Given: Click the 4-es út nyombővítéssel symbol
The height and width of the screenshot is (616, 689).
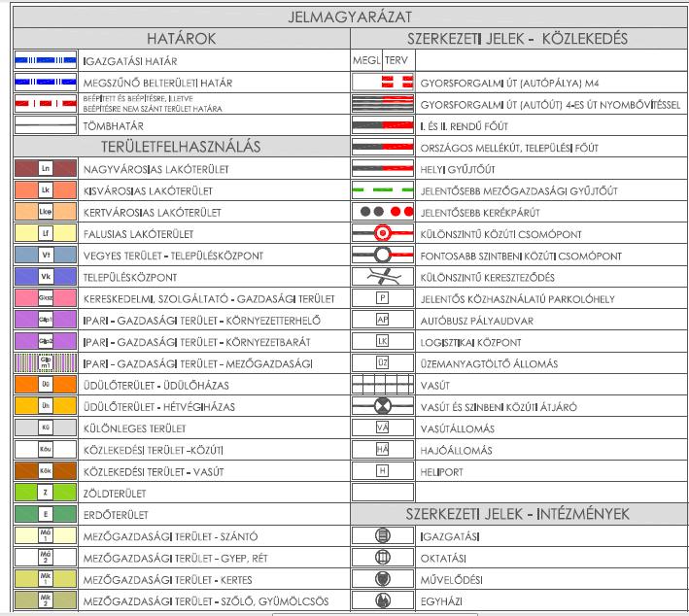Looking at the screenshot, I should (383, 104).
